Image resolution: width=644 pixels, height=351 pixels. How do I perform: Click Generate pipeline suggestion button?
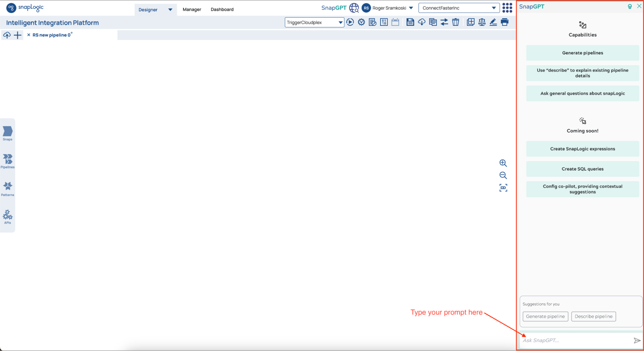[x=545, y=317]
